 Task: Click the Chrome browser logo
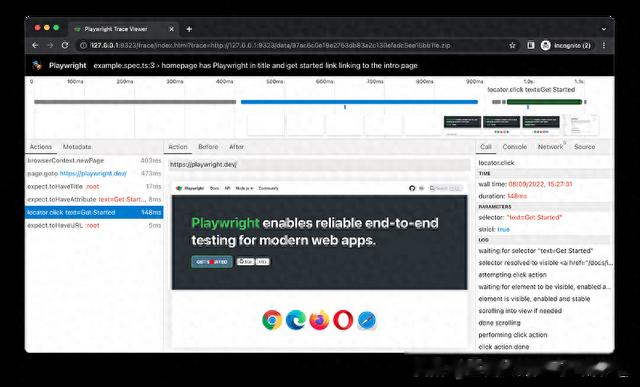tap(272, 320)
